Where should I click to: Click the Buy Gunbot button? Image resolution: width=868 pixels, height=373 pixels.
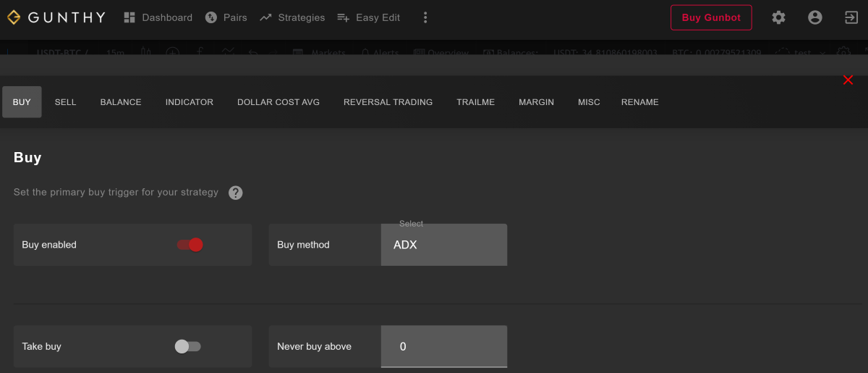(711, 17)
